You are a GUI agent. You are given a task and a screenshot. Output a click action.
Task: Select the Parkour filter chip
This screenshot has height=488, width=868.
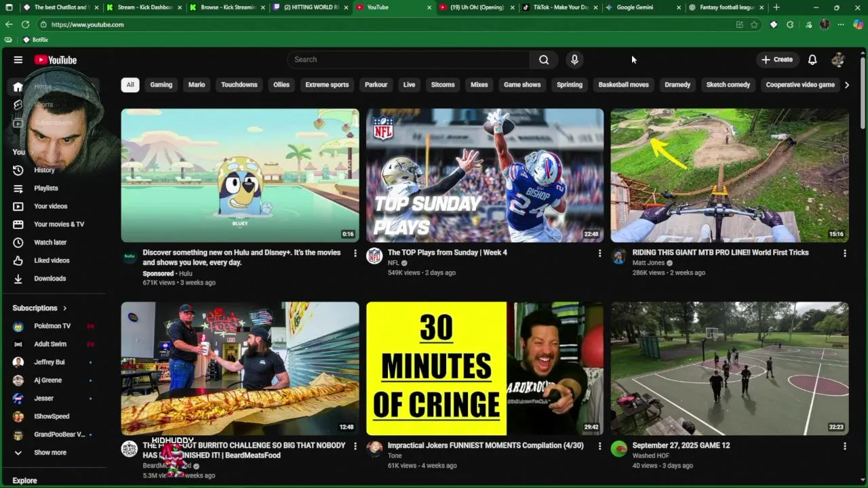coord(376,85)
